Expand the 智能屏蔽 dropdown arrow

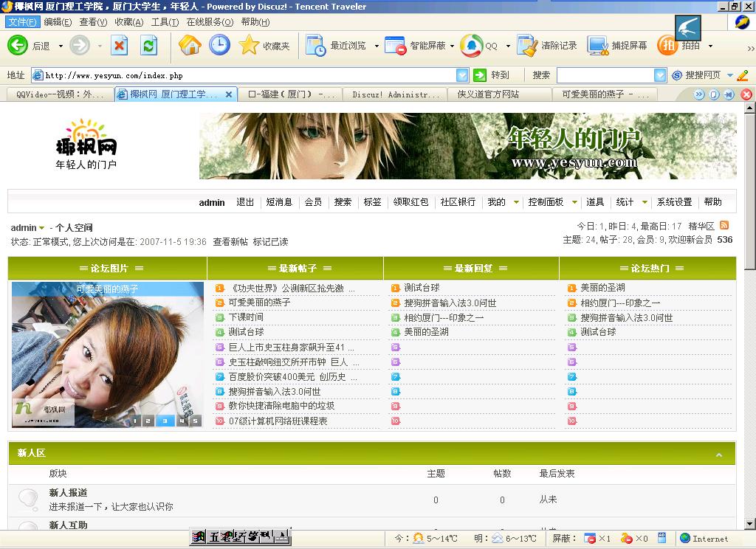click(453, 46)
